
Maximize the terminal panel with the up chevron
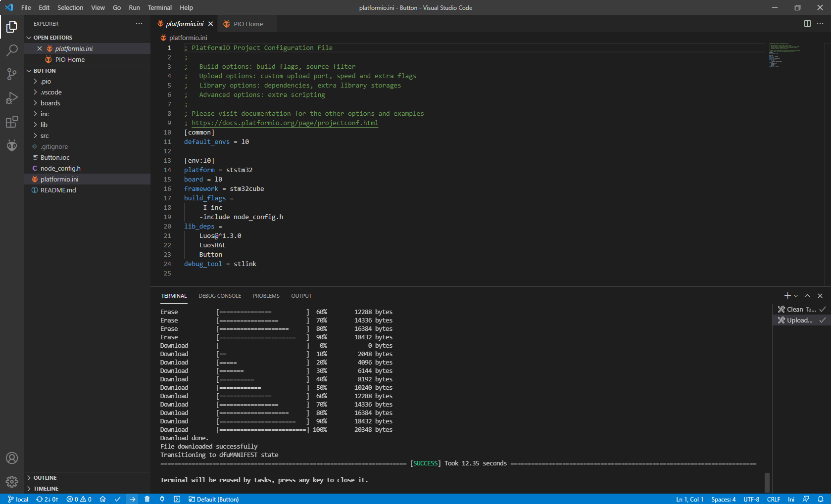click(x=807, y=296)
